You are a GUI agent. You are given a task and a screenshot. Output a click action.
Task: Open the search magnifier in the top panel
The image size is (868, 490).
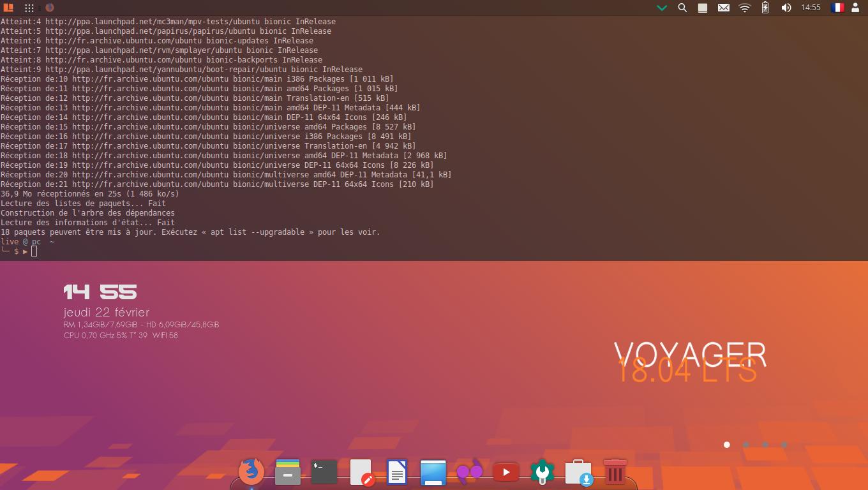(x=682, y=8)
